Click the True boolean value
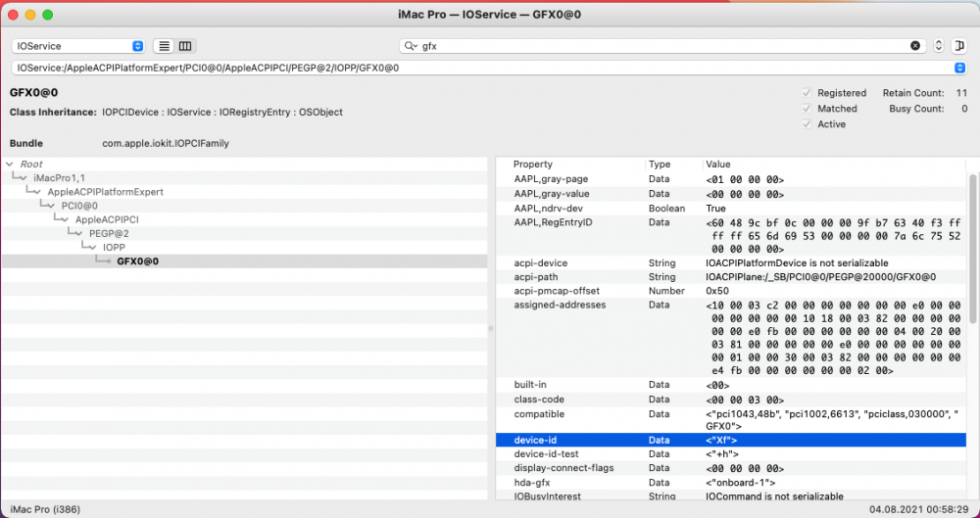The height and width of the screenshot is (518, 980). (715, 208)
